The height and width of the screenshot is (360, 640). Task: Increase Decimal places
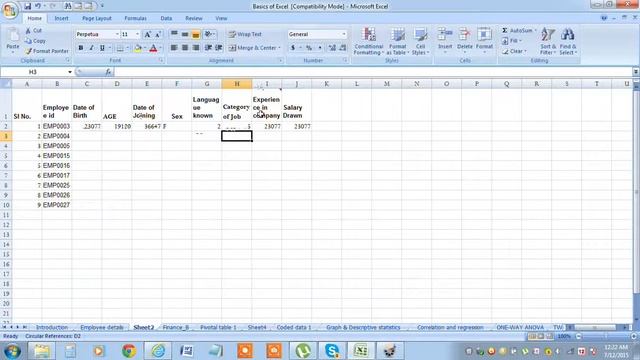click(332, 48)
